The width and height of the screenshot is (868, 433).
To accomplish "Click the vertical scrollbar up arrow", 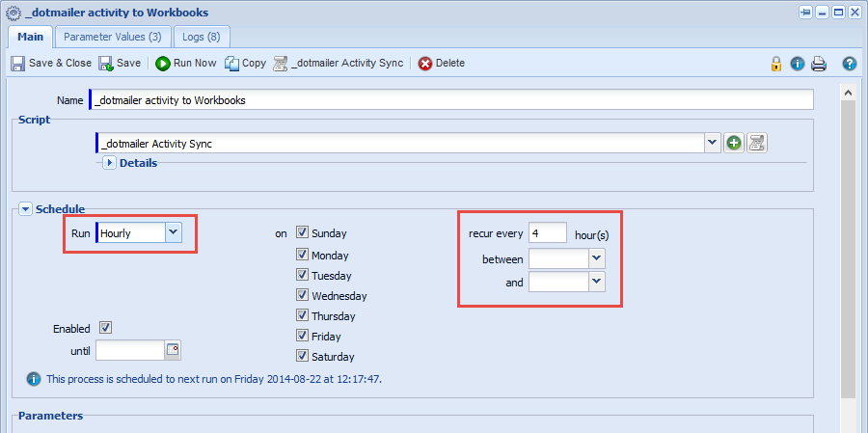I will [x=848, y=93].
